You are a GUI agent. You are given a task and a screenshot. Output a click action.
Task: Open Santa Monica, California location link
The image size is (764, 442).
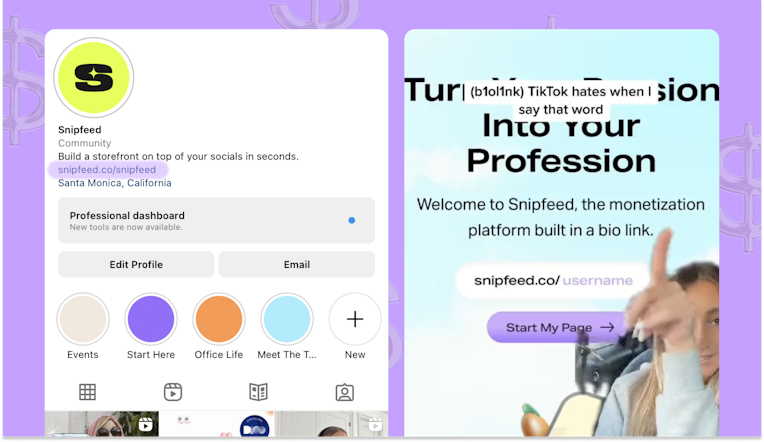[115, 183]
